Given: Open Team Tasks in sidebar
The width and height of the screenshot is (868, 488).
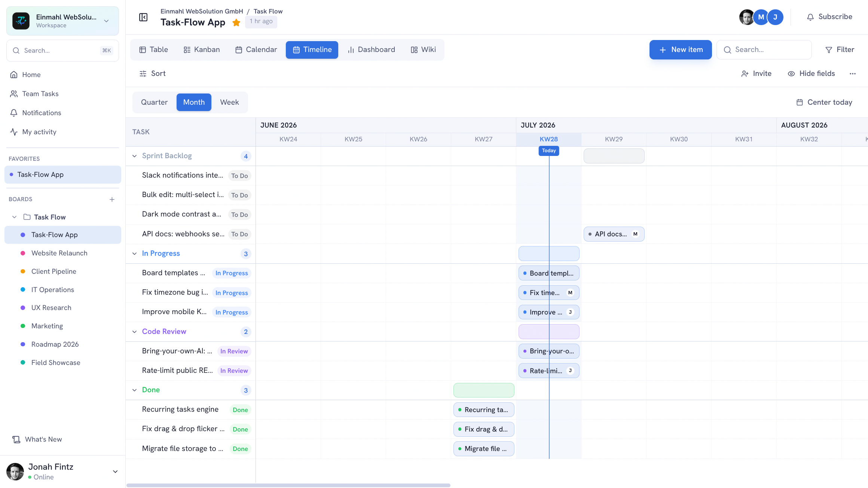Looking at the screenshot, I should coord(63,94).
